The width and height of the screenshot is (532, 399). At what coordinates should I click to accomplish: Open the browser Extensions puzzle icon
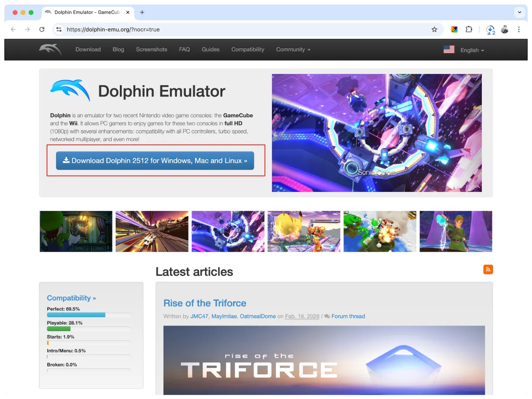point(469,30)
